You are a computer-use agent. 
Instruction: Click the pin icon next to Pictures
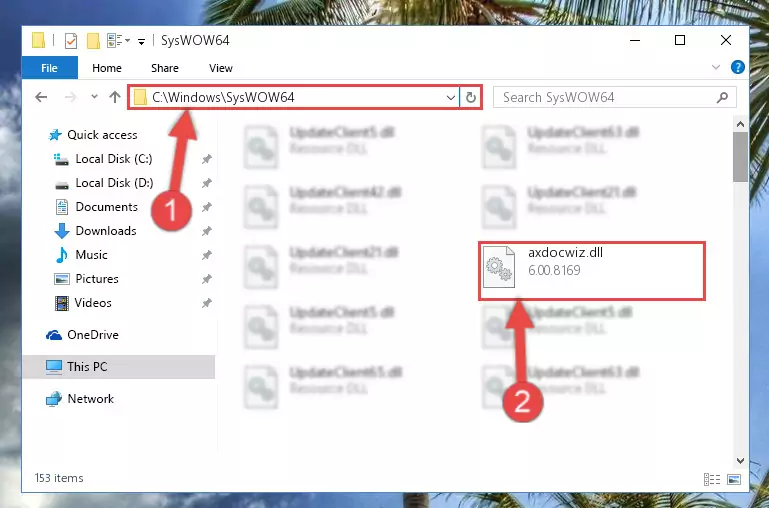click(206, 279)
